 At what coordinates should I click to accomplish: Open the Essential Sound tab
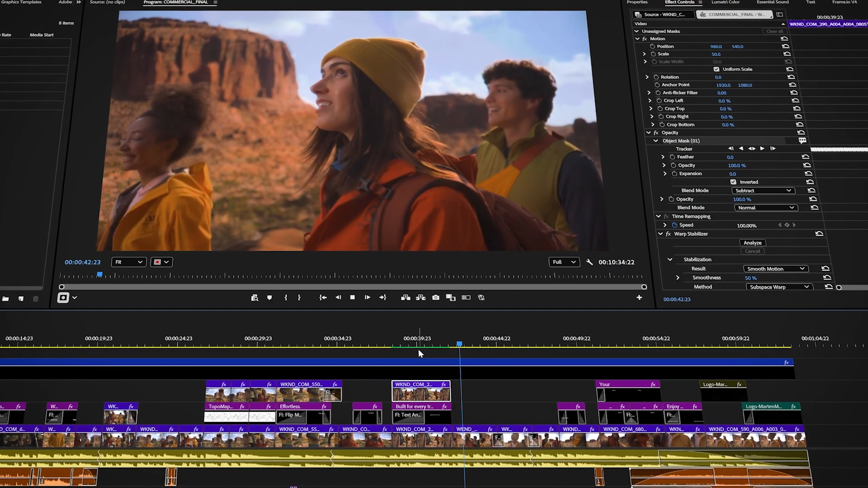773,2
